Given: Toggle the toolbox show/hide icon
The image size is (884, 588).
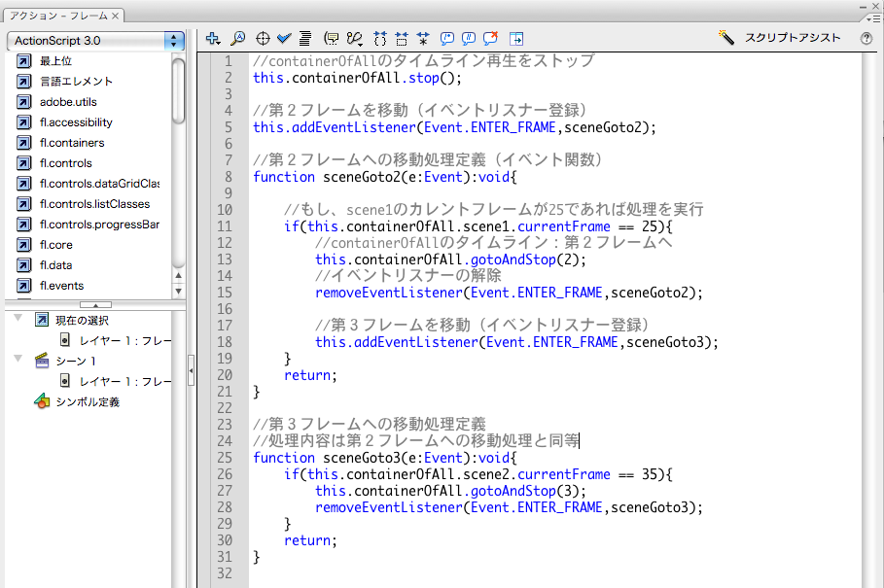Looking at the screenshot, I should 515,38.
